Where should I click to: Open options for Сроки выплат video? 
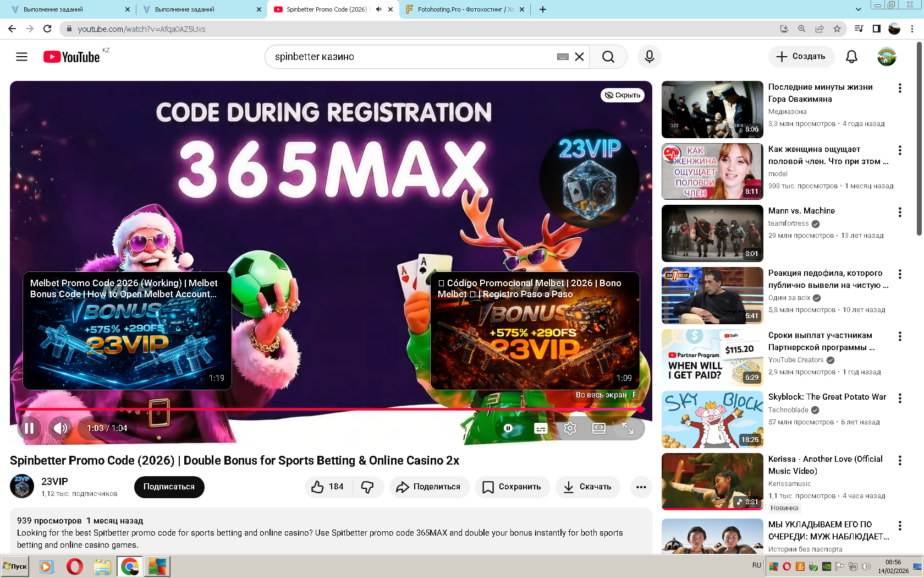pyautogui.click(x=900, y=336)
